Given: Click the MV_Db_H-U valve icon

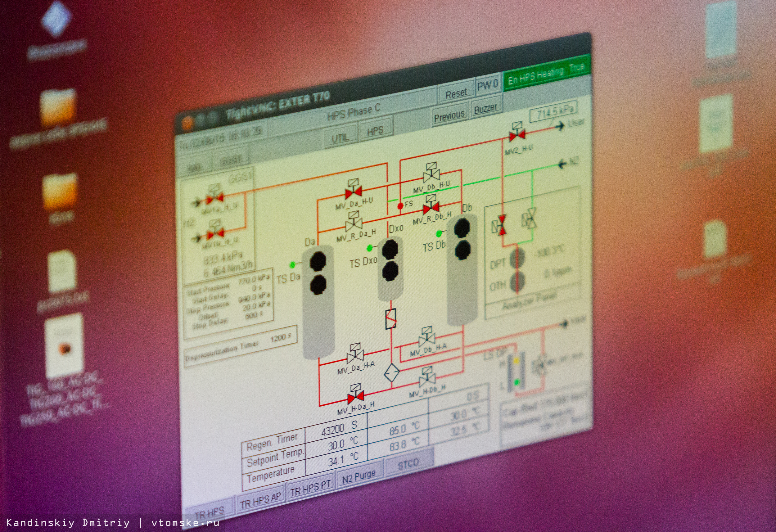Looking at the screenshot, I should point(431,175).
